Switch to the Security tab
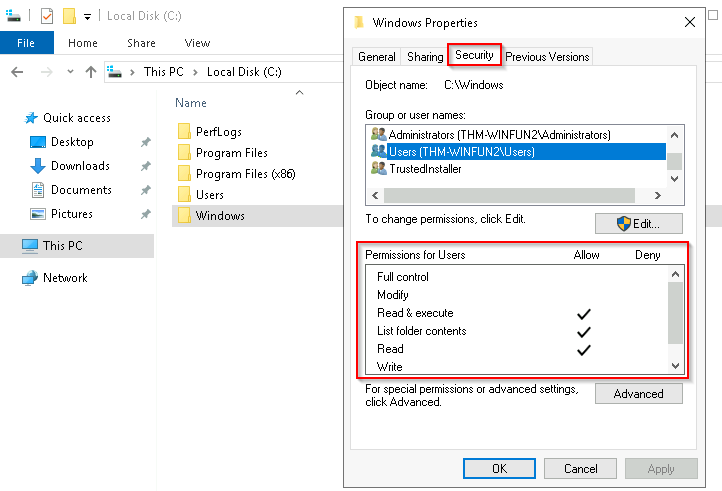 click(x=474, y=55)
